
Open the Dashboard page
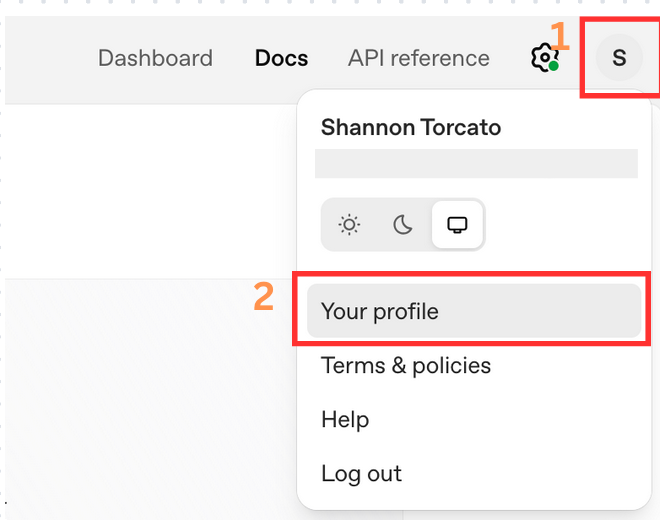tap(155, 58)
